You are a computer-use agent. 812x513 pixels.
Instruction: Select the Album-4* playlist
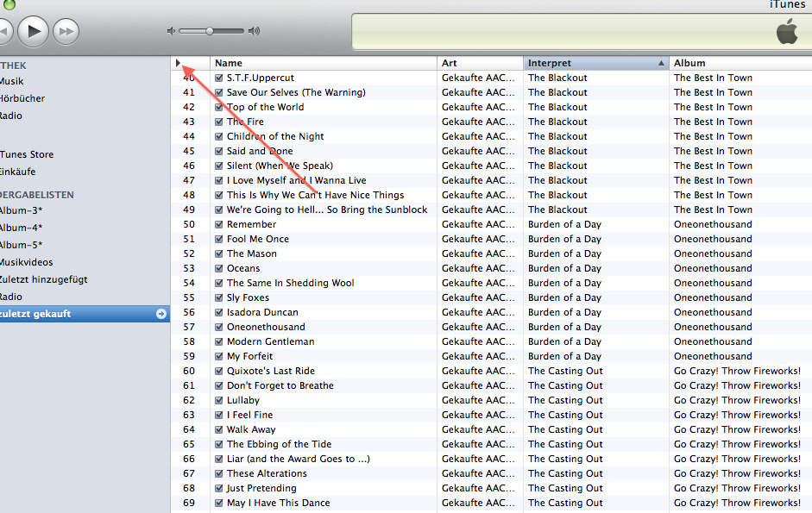[x=22, y=228]
